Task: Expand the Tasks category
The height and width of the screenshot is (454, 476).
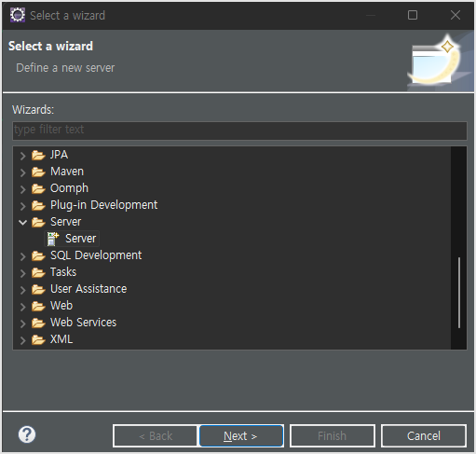Action: pyautogui.click(x=22, y=273)
